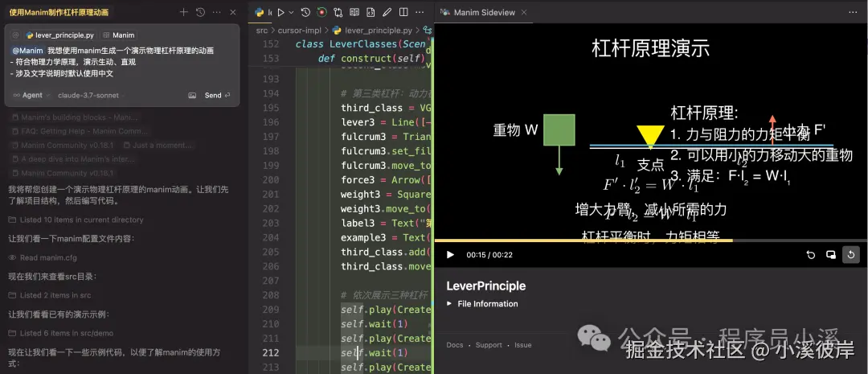This screenshot has height=374, width=868.
Task: Open 'FAQ: Getting Help - Manim Comm...' reference
Action: point(80,131)
